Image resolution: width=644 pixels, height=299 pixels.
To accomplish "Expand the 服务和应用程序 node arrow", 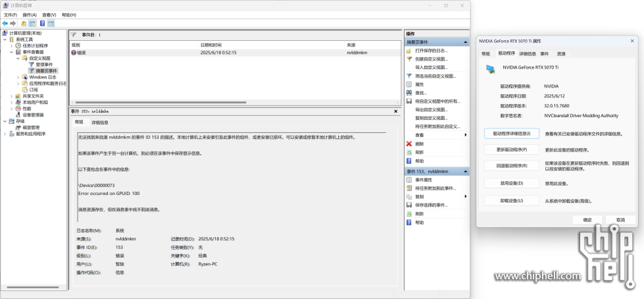I will (x=5, y=134).
